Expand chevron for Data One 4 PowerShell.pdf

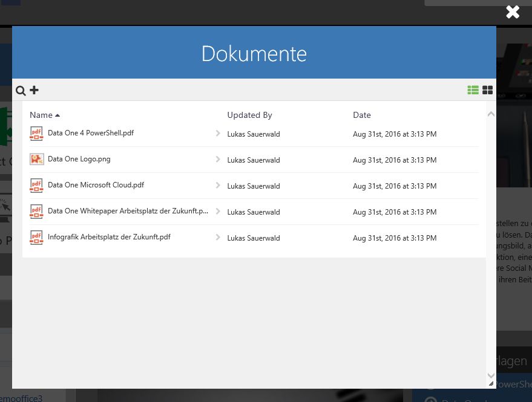point(218,134)
